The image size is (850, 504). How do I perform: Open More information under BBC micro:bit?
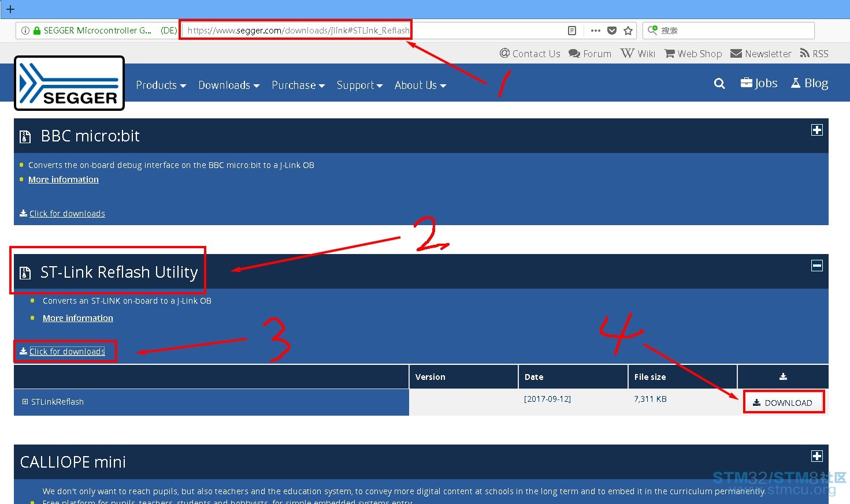tap(64, 180)
